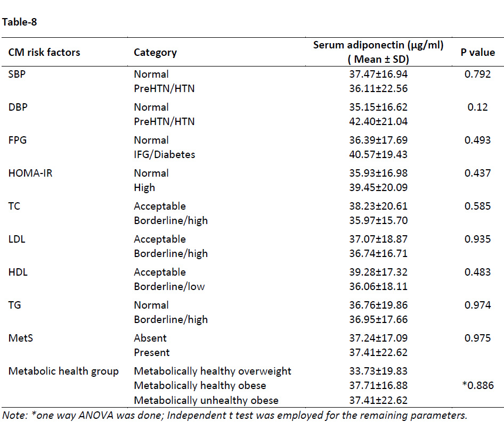Image resolution: width=504 pixels, height=422 pixels.
Task: Select the footnote about one way ANOVA
Action: tap(234, 415)
